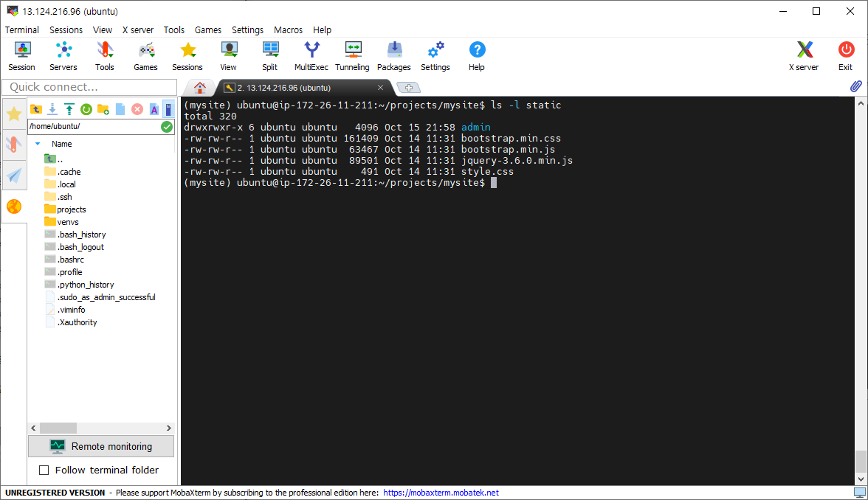Click the Remote monitoring button

[101, 446]
